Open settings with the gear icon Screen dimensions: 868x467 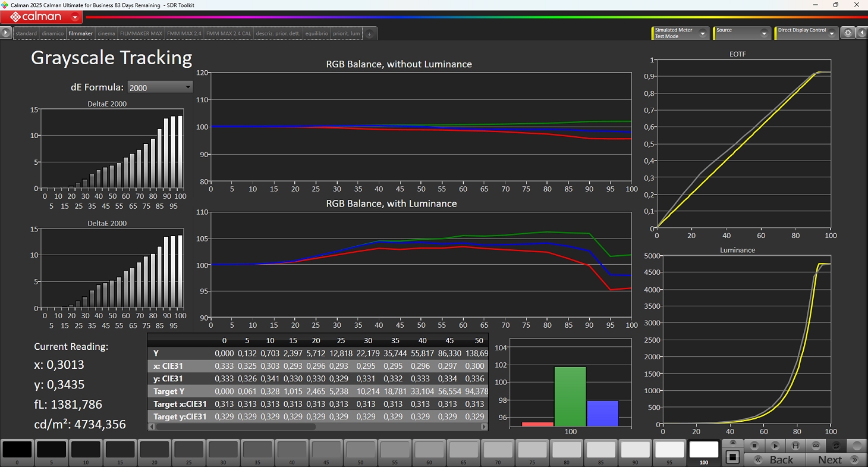pyautogui.click(x=848, y=33)
